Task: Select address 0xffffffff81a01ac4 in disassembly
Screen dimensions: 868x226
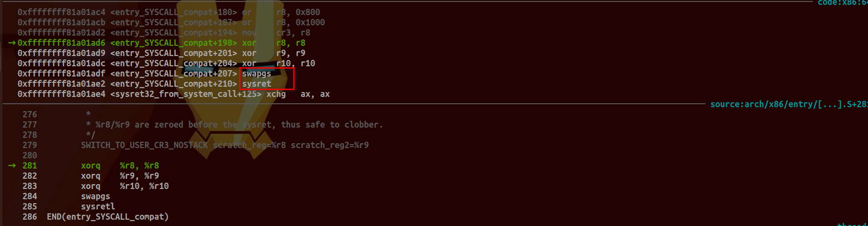Action: tap(61, 12)
